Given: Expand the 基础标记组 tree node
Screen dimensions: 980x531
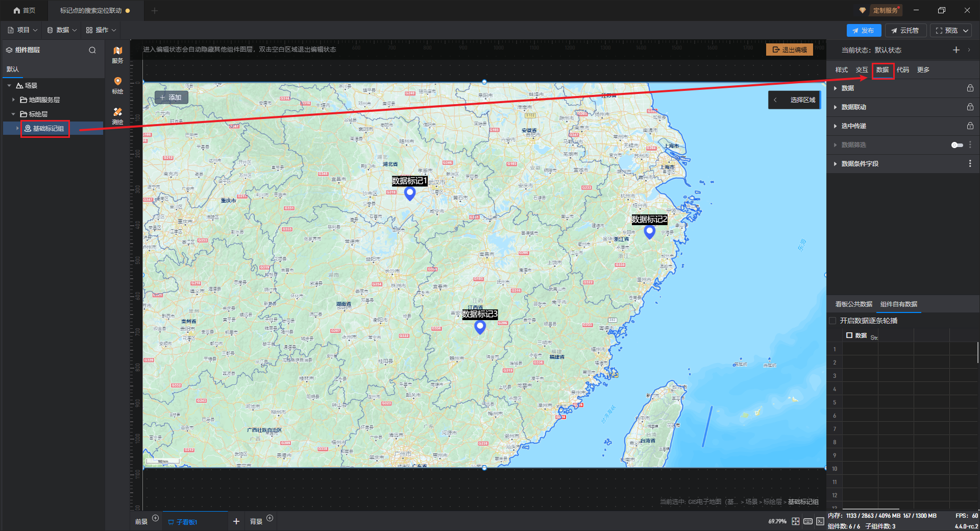Looking at the screenshot, I should pyautogui.click(x=17, y=128).
